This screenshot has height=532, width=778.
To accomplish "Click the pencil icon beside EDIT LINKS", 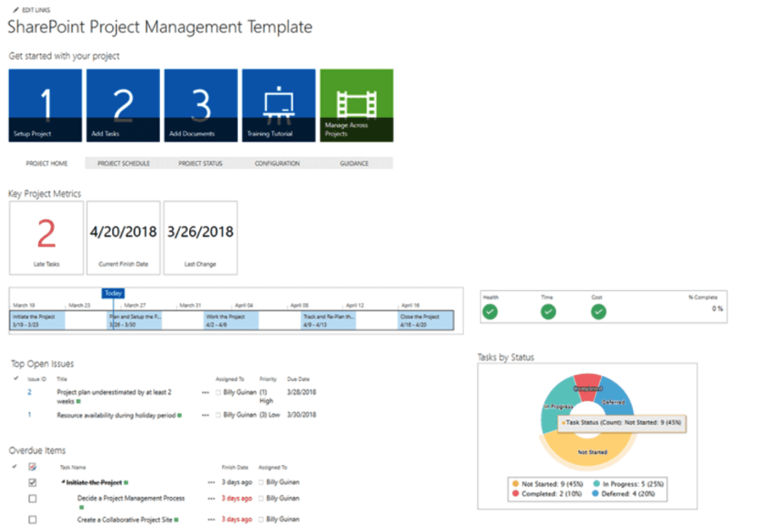I will coord(16,11).
